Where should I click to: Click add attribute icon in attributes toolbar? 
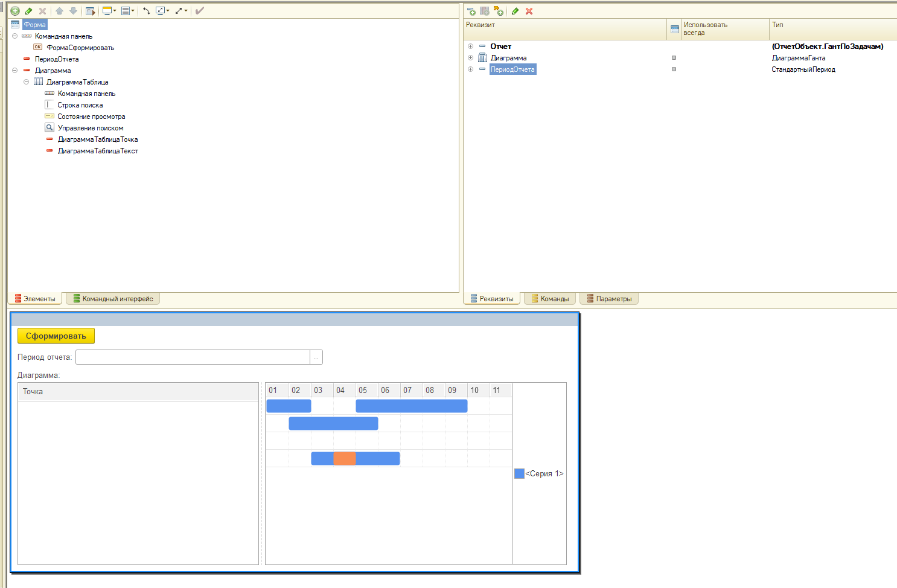471,11
